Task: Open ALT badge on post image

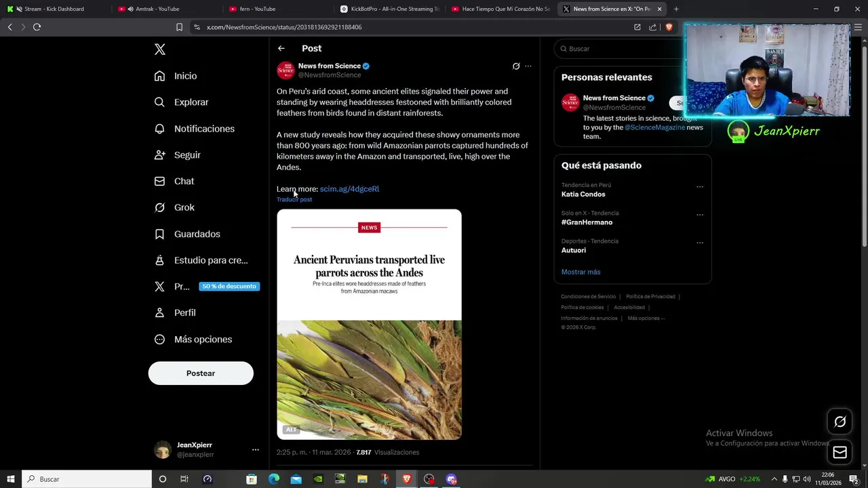Action: click(x=291, y=430)
